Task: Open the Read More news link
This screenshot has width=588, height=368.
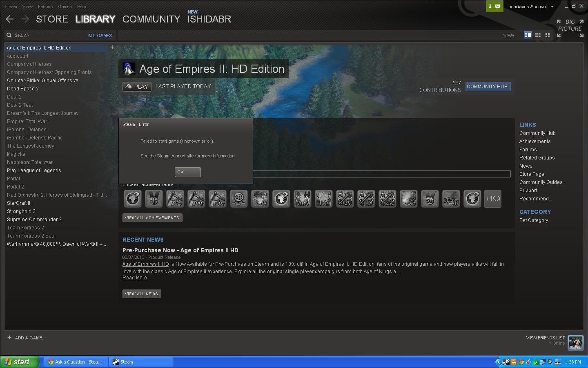Action: [135, 278]
